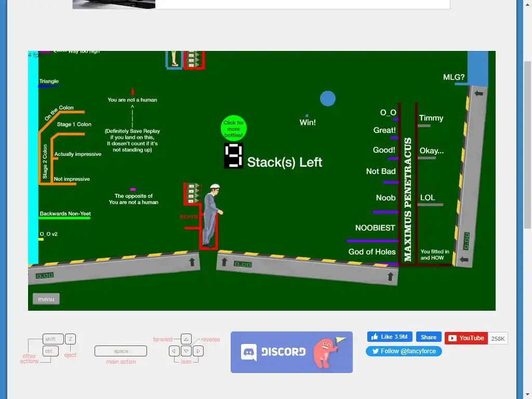Click the businessman character in the game
Image resolution: width=532 pixels, height=399 pixels.
pos(212,216)
